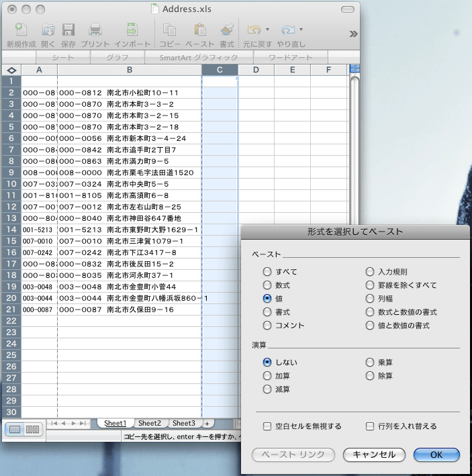Open the SmartArt グラフィック tab
The image size is (472, 476).
tap(199, 57)
